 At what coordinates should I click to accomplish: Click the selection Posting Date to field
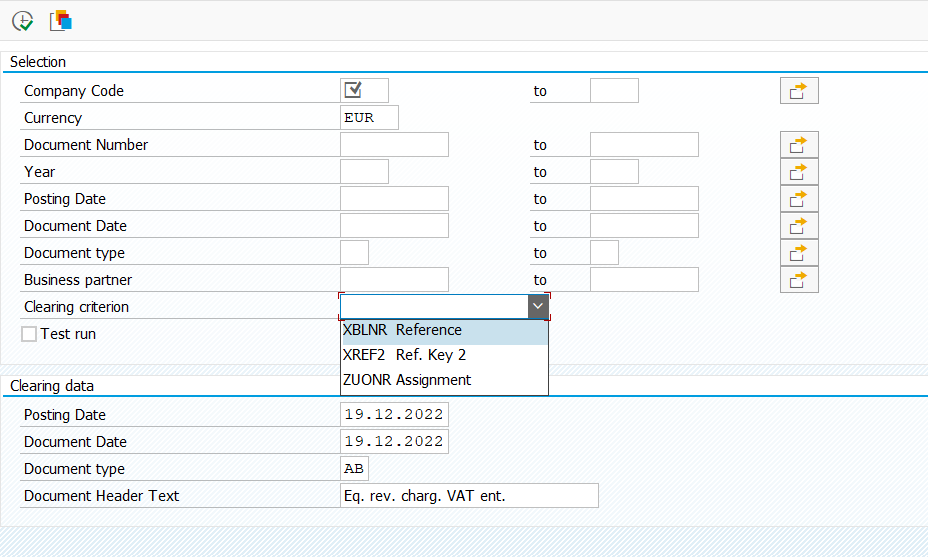pyautogui.click(x=644, y=199)
